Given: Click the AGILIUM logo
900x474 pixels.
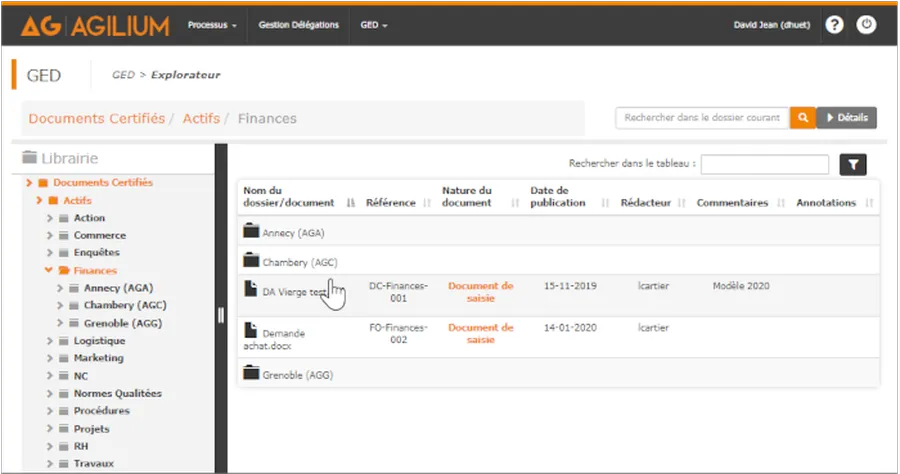Looking at the screenshot, I should pyautogui.click(x=95, y=26).
